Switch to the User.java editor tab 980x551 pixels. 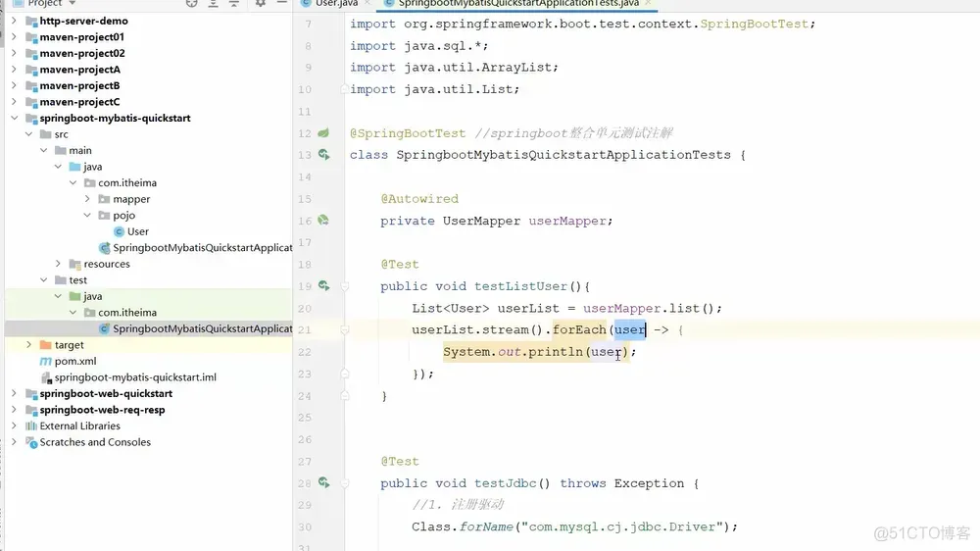pos(336,3)
